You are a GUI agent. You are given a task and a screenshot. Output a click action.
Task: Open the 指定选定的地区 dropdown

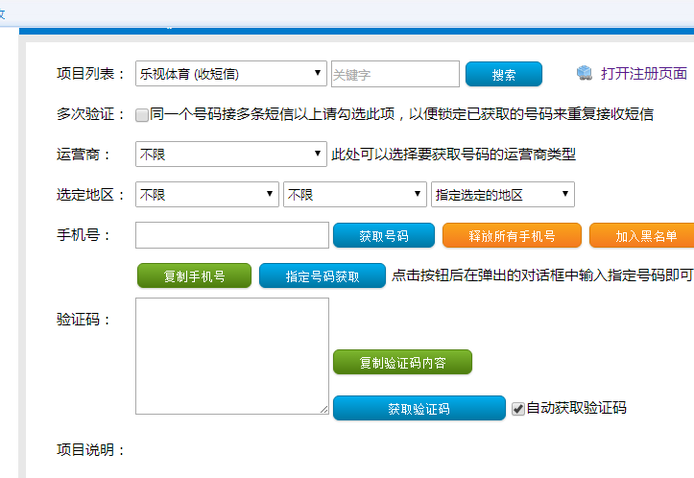pyautogui.click(x=502, y=194)
